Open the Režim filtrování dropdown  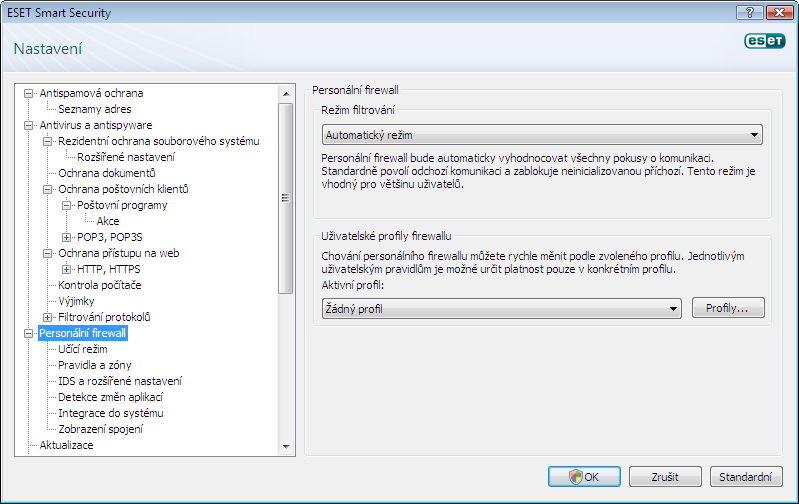542,135
